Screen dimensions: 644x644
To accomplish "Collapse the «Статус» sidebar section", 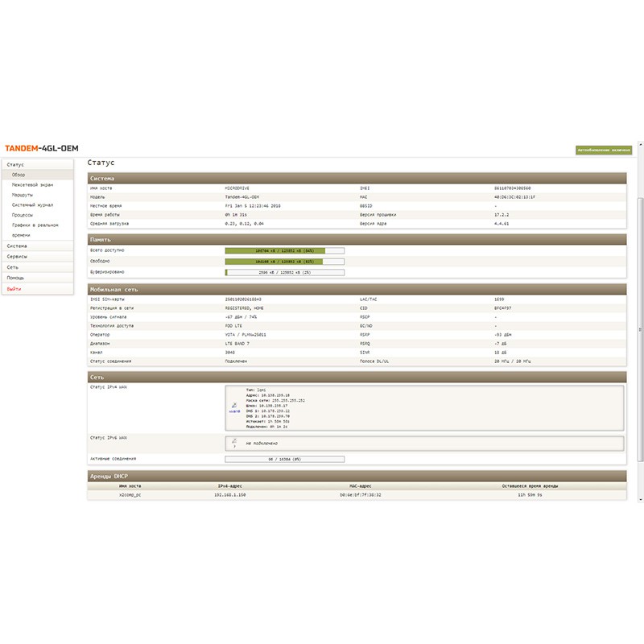I will pyautogui.click(x=15, y=164).
